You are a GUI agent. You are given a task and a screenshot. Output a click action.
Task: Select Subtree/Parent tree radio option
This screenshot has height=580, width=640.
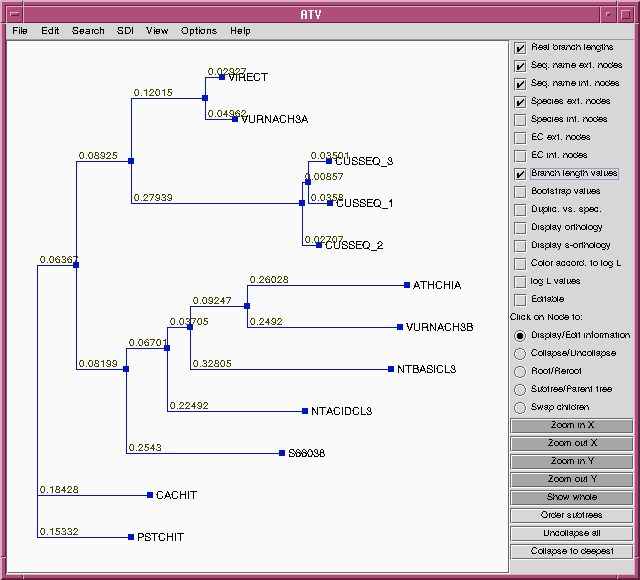[520, 389]
